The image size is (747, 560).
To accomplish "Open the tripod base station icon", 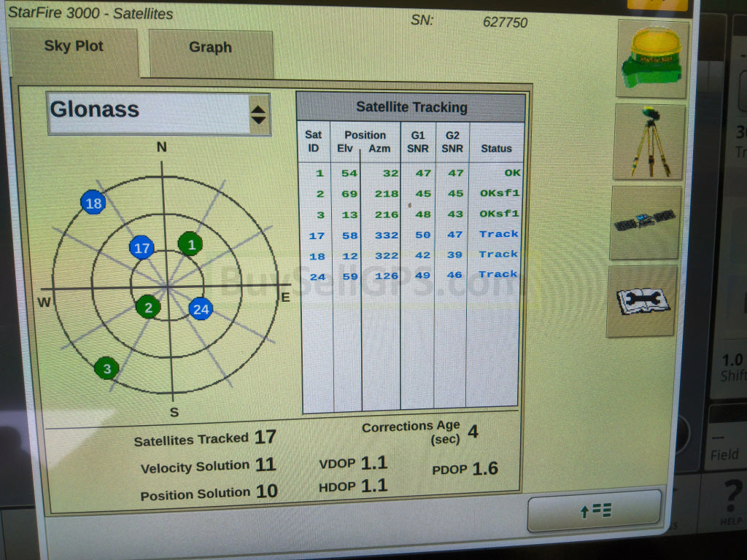I will [x=649, y=142].
